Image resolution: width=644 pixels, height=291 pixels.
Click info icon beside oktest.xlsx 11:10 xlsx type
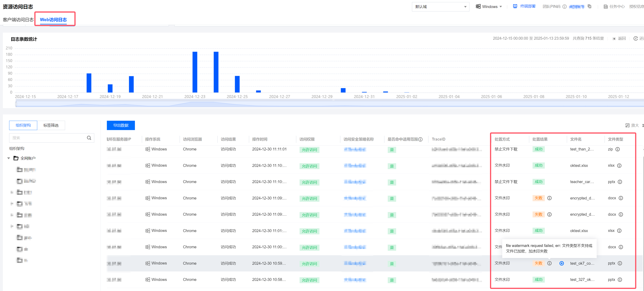[619, 165]
